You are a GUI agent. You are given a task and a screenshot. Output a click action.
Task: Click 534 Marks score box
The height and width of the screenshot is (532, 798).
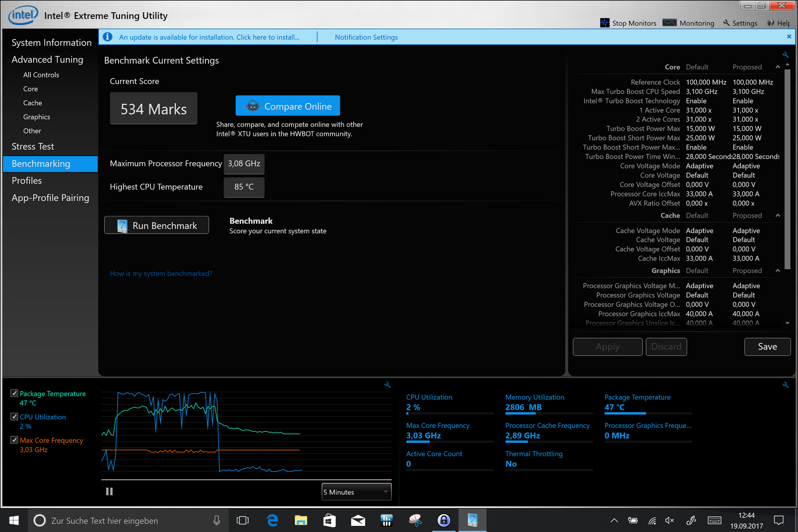153,109
